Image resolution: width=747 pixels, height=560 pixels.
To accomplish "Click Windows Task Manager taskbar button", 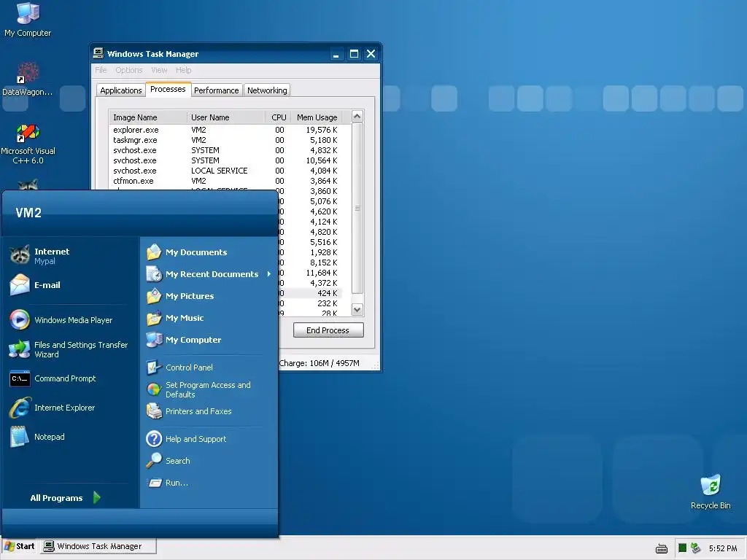I will [x=98, y=546].
